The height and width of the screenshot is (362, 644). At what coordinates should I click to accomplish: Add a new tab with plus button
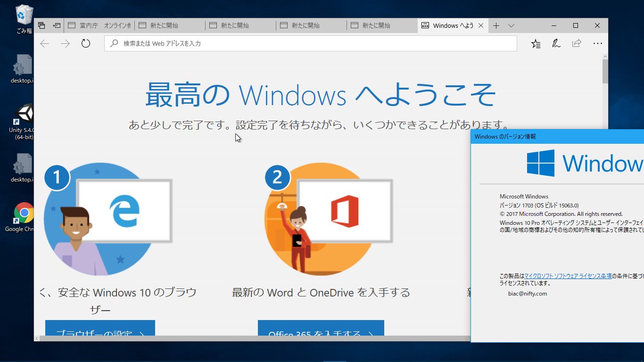click(496, 25)
